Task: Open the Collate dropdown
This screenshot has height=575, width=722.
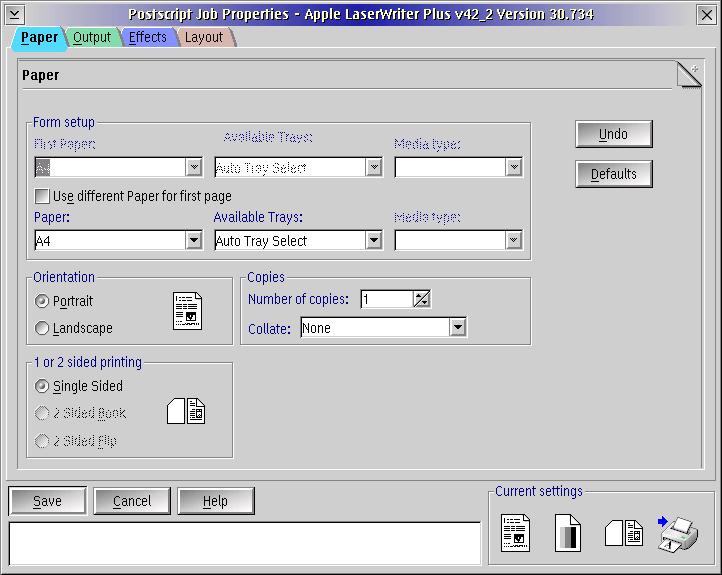Action: click(x=458, y=327)
